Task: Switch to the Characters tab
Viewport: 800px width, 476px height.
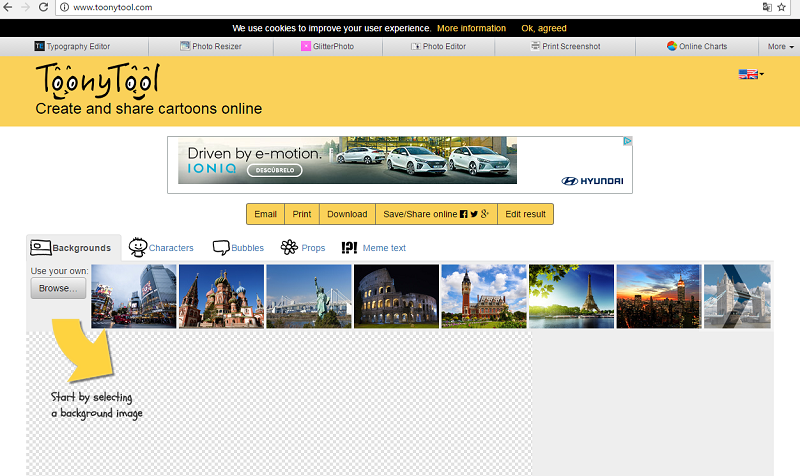Action: pos(162,247)
